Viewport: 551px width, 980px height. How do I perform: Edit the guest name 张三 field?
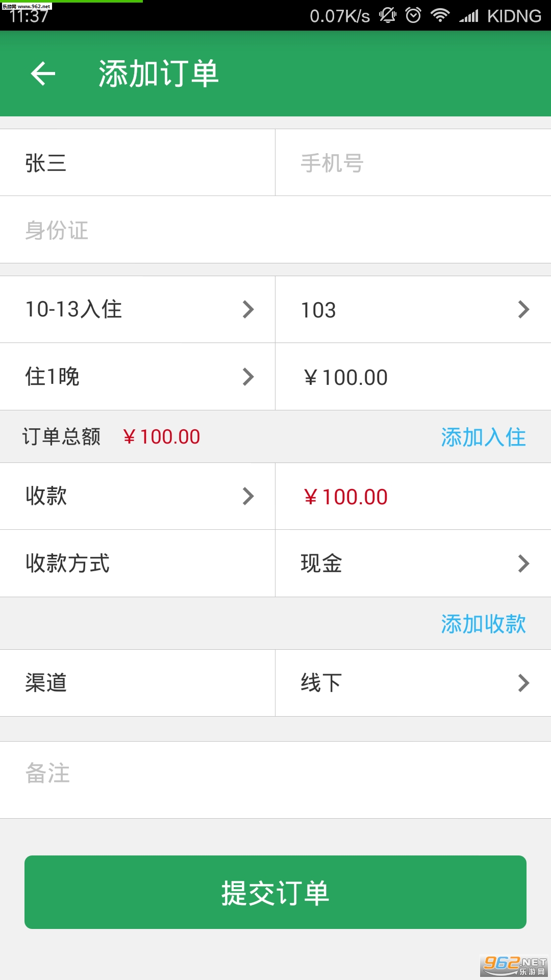(138, 163)
